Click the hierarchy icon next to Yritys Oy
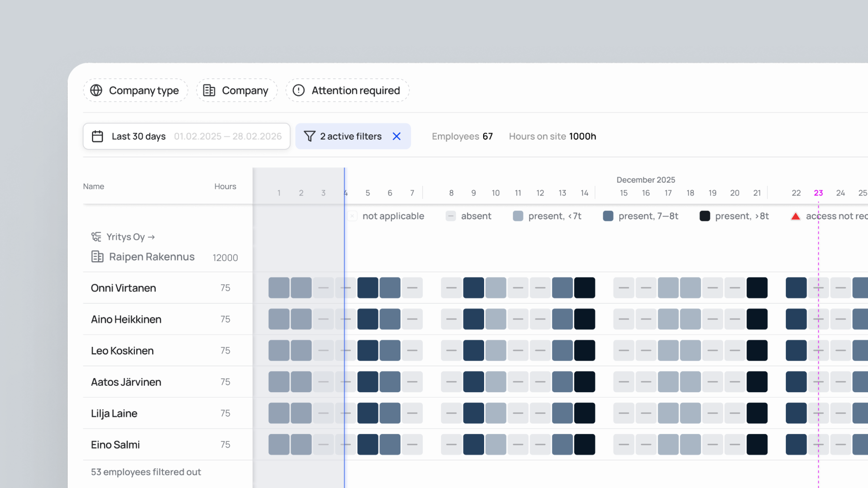 96,237
